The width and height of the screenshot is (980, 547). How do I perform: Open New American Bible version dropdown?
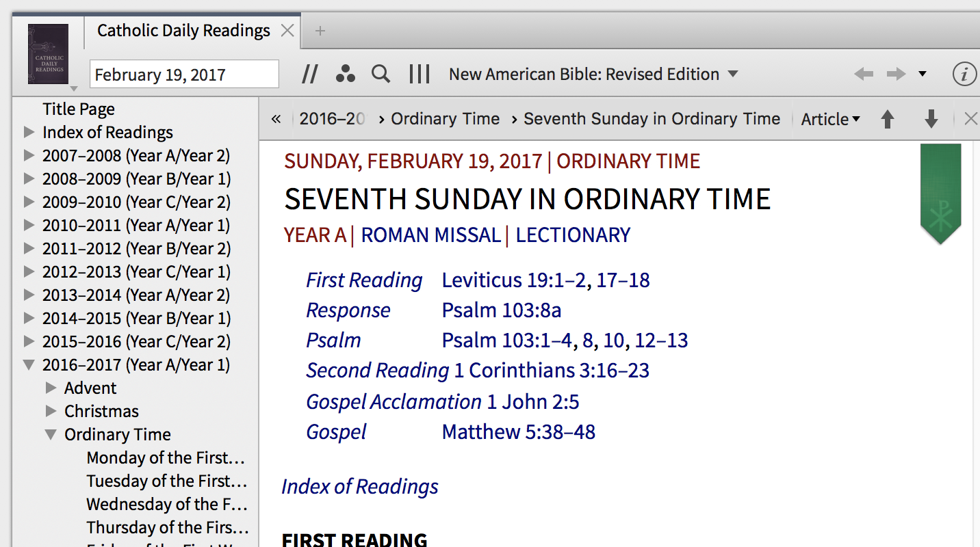593,74
